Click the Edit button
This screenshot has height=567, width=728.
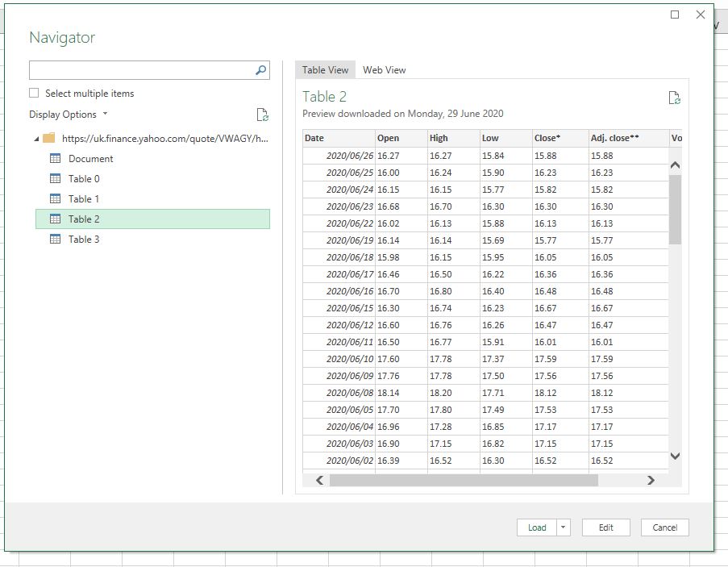pyautogui.click(x=606, y=527)
